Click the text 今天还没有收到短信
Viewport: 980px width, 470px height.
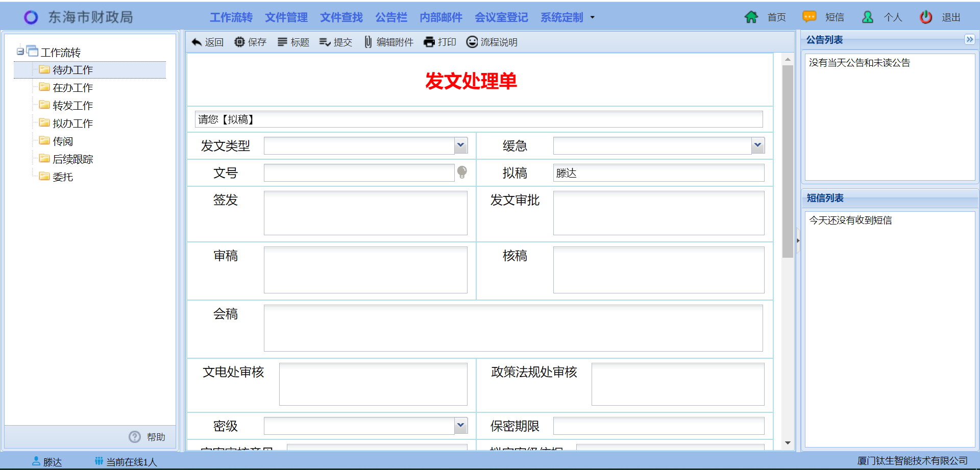850,220
